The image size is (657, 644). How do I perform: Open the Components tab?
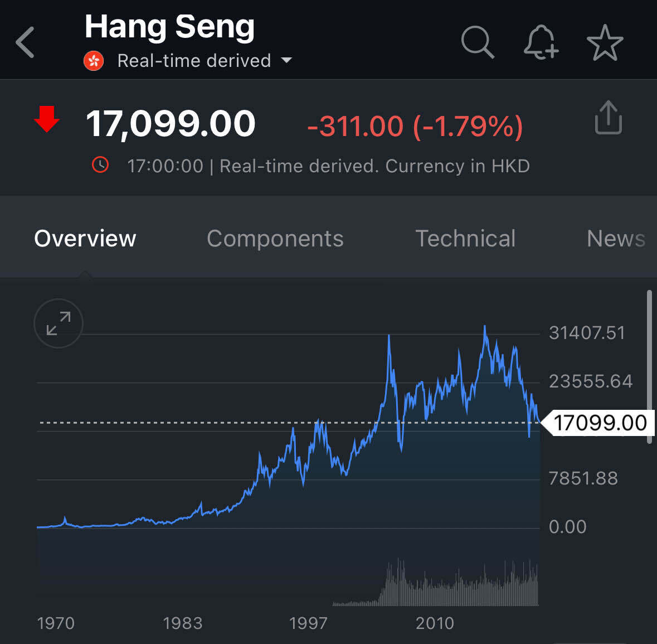pyautogui.click(x=275, y=239)
